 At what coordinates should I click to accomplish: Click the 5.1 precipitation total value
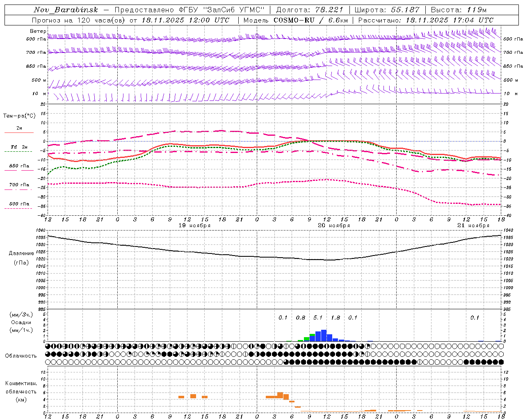pos(318,317)
